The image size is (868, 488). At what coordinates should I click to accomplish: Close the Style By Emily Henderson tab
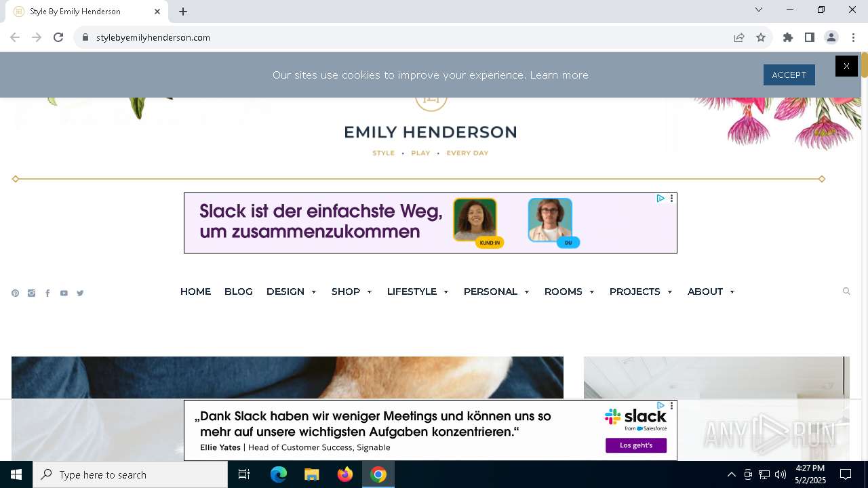click(157, 12)
